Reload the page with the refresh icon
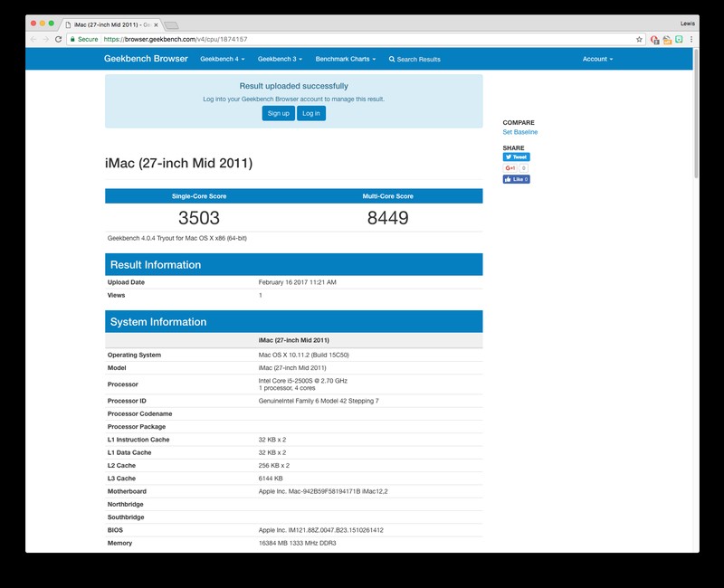Image resolution: width=724 pixels, height=588 pixels. [60, 41]
